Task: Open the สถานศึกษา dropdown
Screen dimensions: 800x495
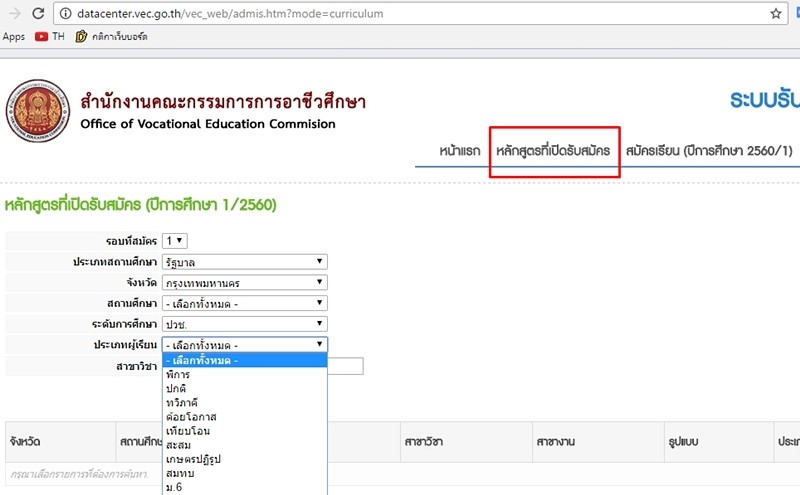Action: [244, 303]
